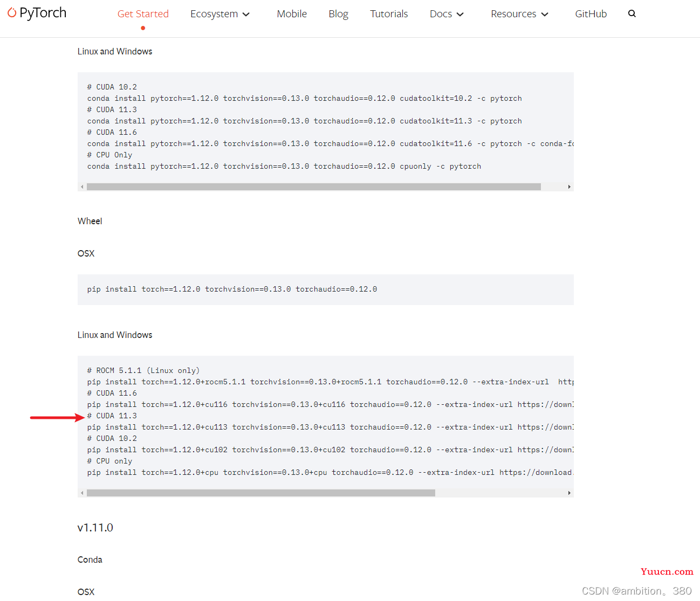Click the OSX pip install torch==1.12.0 command
Viewport: 700px width, 601px height.
[232, 289]
